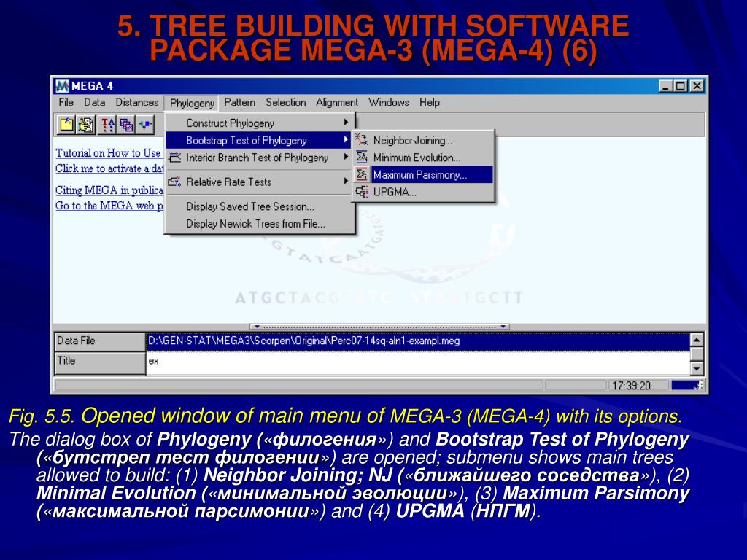The width and height of the screenshot is (747, 560).
Task: Click the scroll up arrow of data panel
Action: click(x=697, y=340)
